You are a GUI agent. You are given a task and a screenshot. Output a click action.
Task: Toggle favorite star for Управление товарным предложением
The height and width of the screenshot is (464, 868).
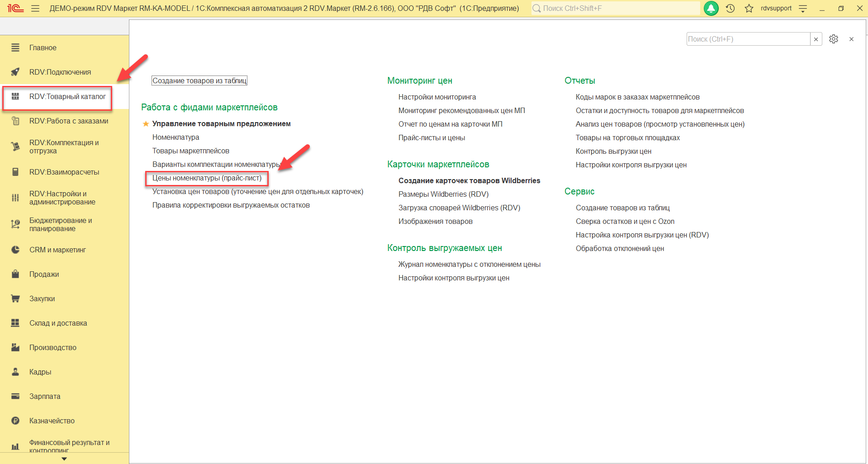pos(146,124)
